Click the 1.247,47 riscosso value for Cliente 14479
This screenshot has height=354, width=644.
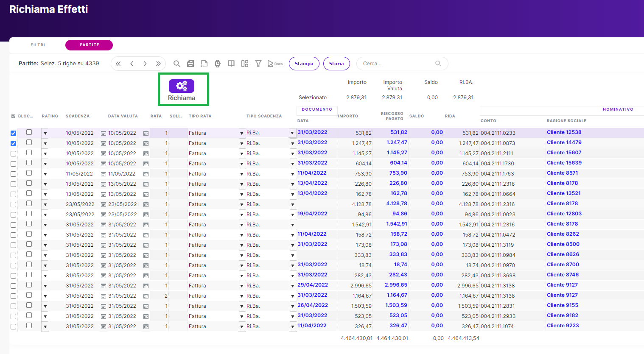(x=397, y=142)
